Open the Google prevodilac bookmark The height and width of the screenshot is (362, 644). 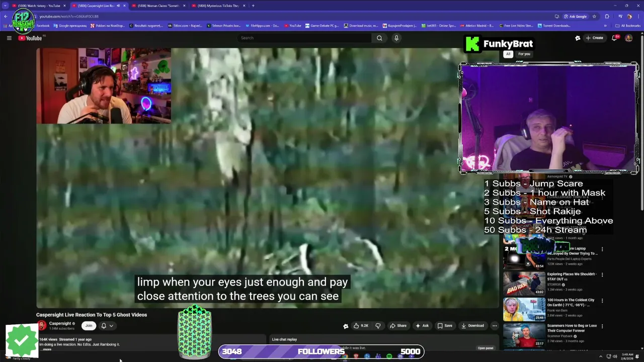[71, 26]
